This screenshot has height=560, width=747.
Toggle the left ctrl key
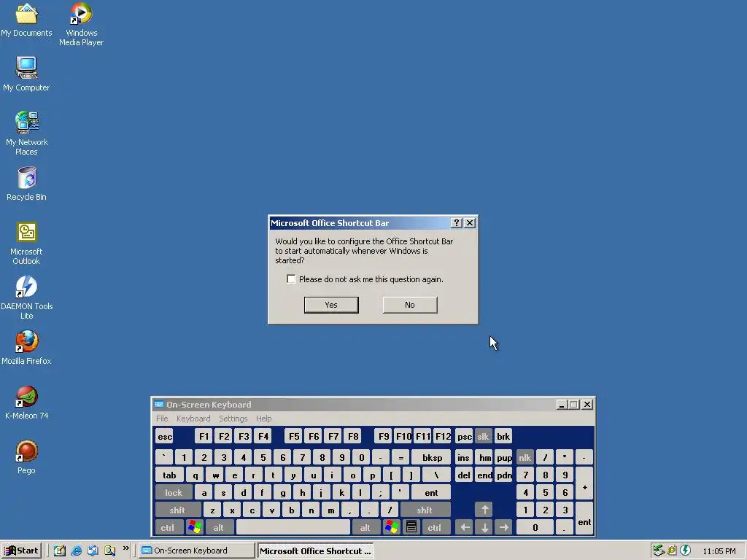coord(168,527)
